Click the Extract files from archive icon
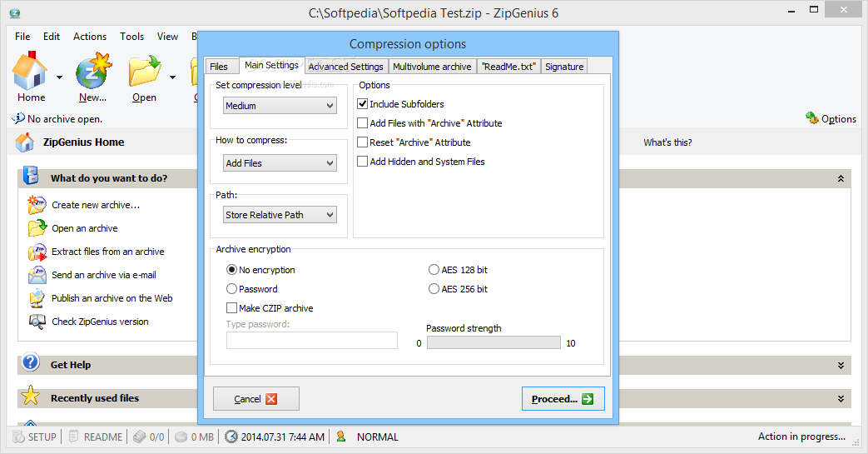 [x=37, y=251]
